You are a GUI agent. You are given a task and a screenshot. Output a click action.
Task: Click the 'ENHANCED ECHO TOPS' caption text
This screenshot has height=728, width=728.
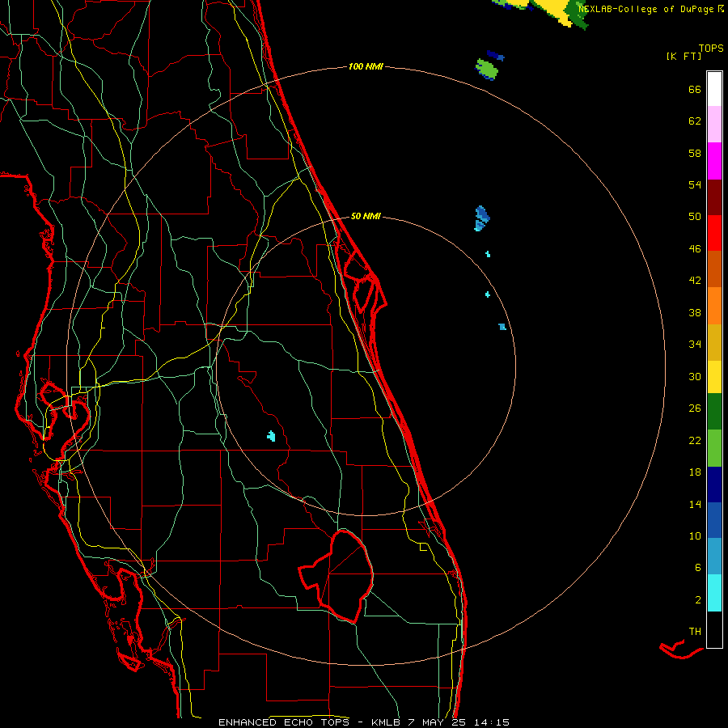pos(284,722)
